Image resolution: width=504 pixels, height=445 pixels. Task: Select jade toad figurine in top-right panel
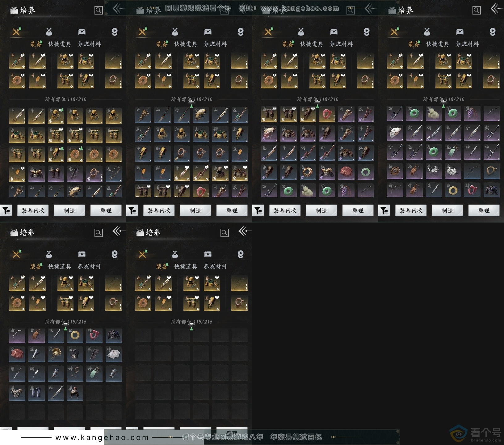pos(434,114)
